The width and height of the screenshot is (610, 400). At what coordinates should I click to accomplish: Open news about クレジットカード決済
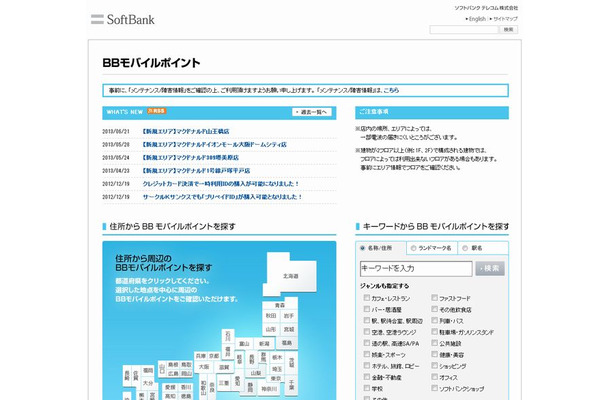click(221, 184)
